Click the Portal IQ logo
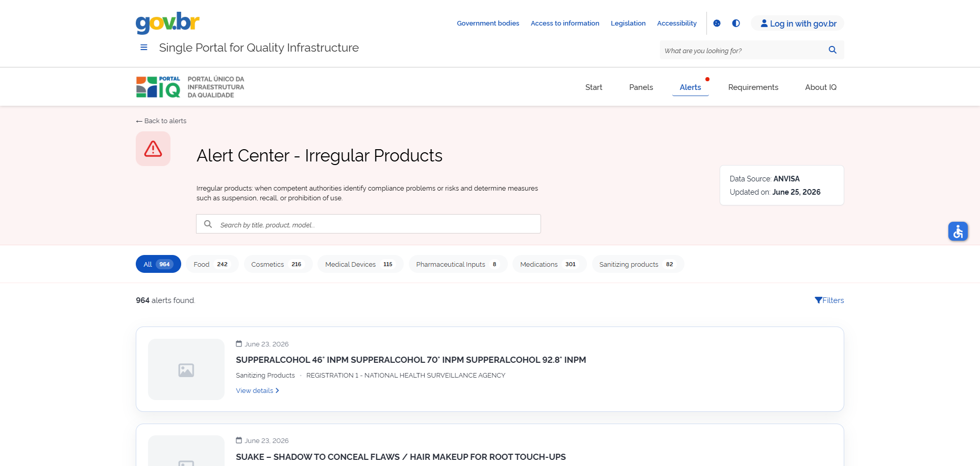Screen dimensions: 980x466 click(x=190, y=87)
